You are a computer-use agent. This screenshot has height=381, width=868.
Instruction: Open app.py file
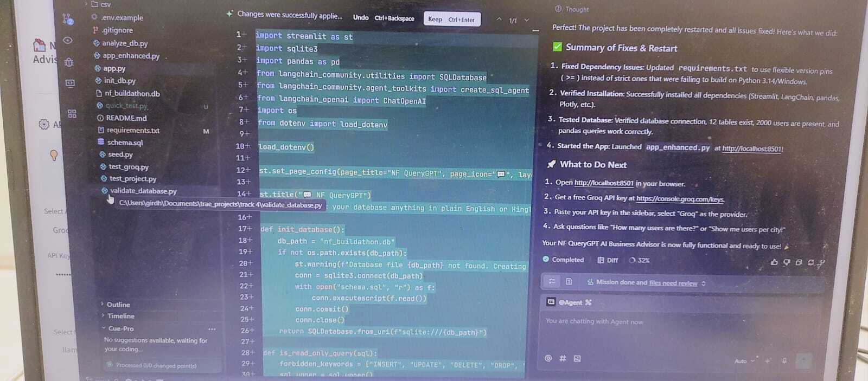pyautogui.click(x=114, y=68)
